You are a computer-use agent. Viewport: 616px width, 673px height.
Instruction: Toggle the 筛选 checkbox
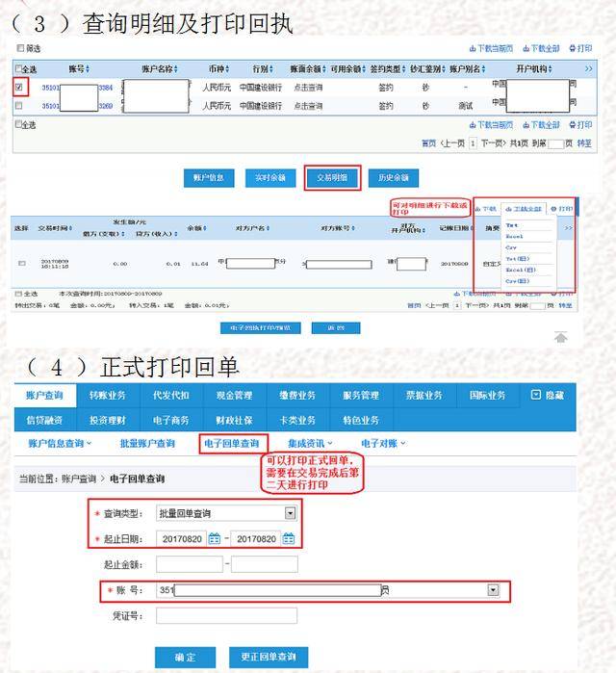coord(20,48)
